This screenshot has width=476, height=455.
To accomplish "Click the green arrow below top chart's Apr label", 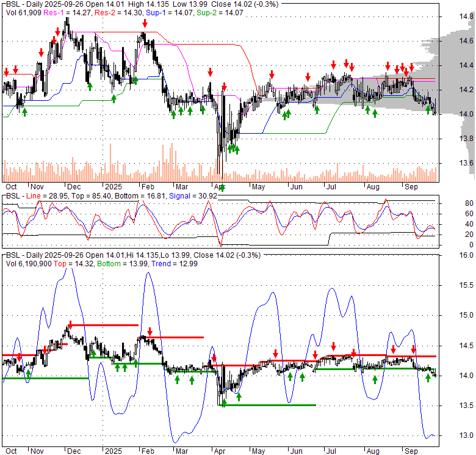I will [223, 187].
